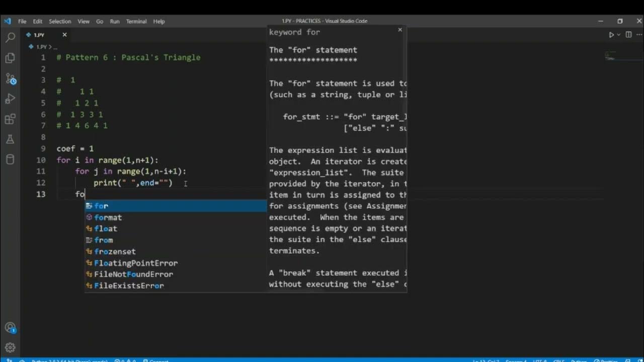Image resolution: width=644 pixels, height=362 pixels.
Task: Click the Split Editor icon
Action: (628, 35)
